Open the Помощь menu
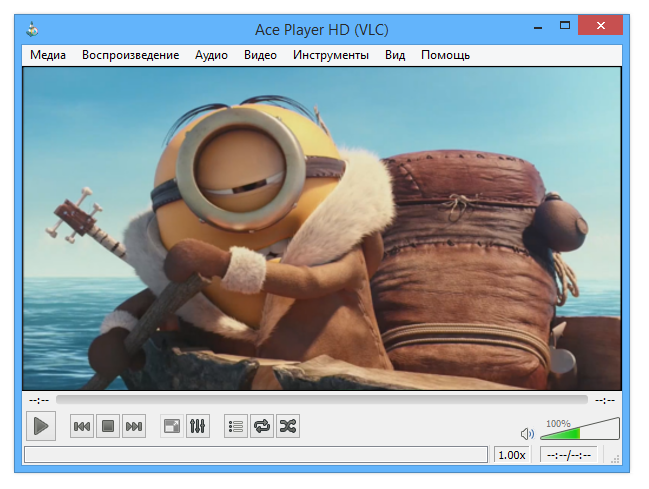Screen dimensions: 649x489 445,55
